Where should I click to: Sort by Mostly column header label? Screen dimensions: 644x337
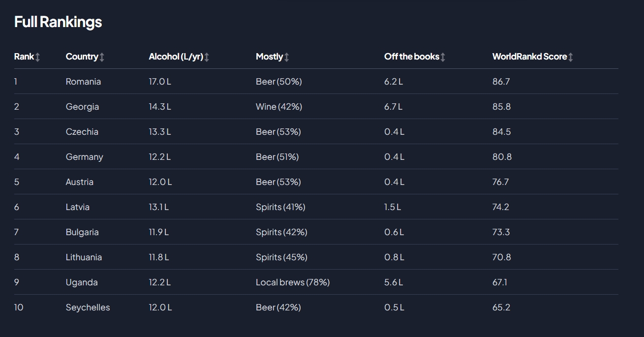(x=270, y=57)
